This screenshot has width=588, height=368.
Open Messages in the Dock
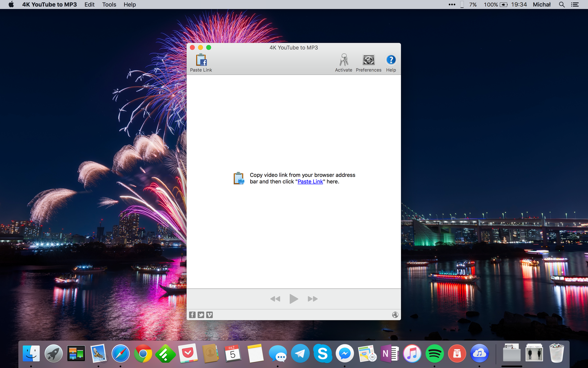click(x=278, y=354)
